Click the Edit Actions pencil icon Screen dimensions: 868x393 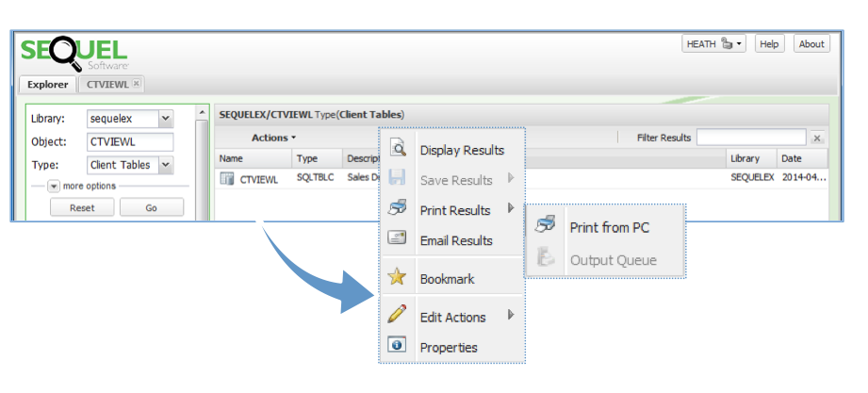point(398,315)
